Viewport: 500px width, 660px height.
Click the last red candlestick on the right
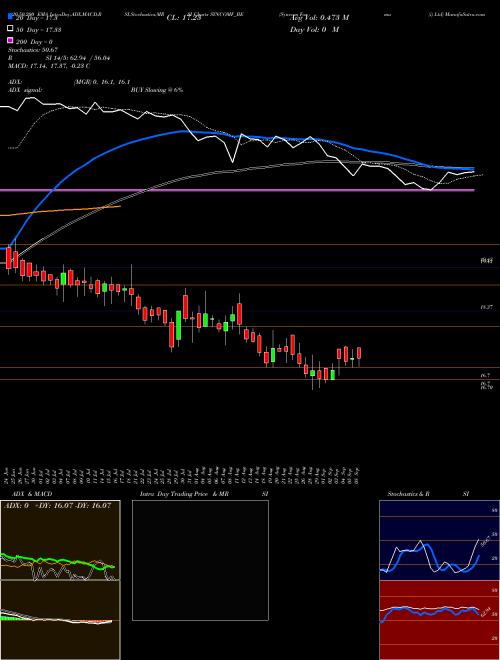(359, 353)
